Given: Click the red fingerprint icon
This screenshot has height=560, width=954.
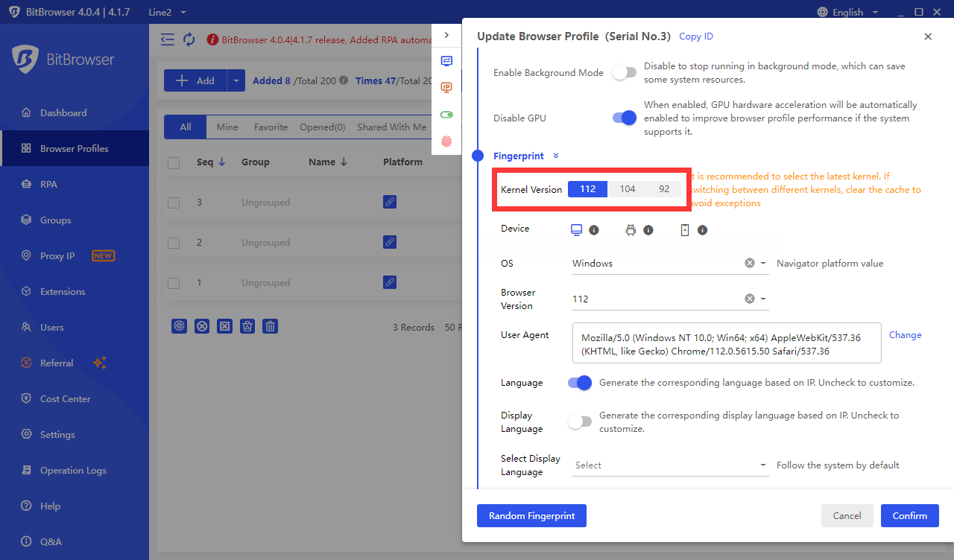Looking at the screenshot, I should (x=446, y=141).
